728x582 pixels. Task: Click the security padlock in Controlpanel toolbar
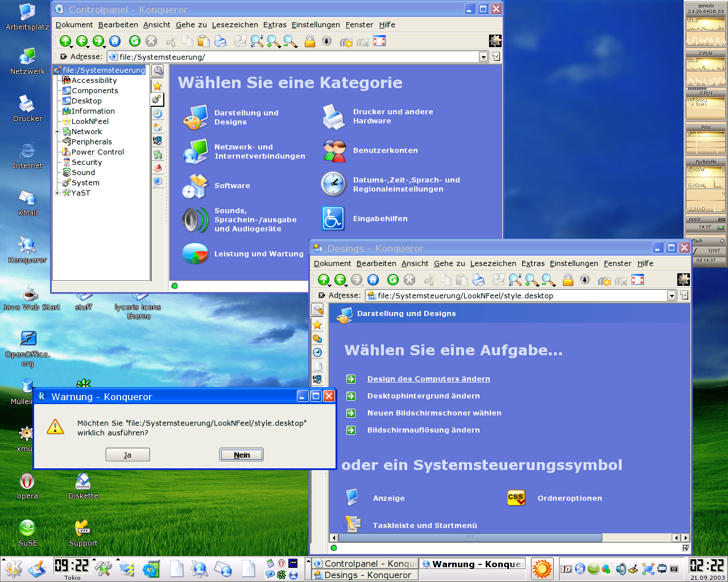(x=310, y=41)
